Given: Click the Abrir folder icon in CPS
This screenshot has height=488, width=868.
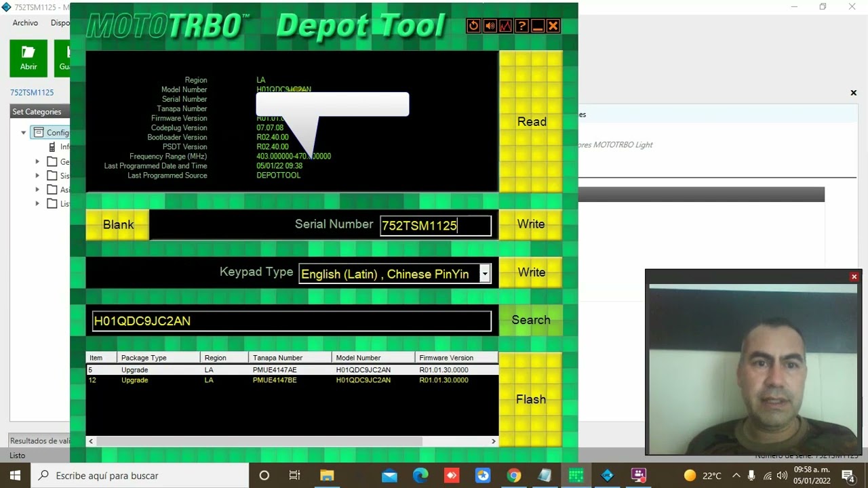Looking at the screenshot, I should pyautogui.click(x=28, y=58).
